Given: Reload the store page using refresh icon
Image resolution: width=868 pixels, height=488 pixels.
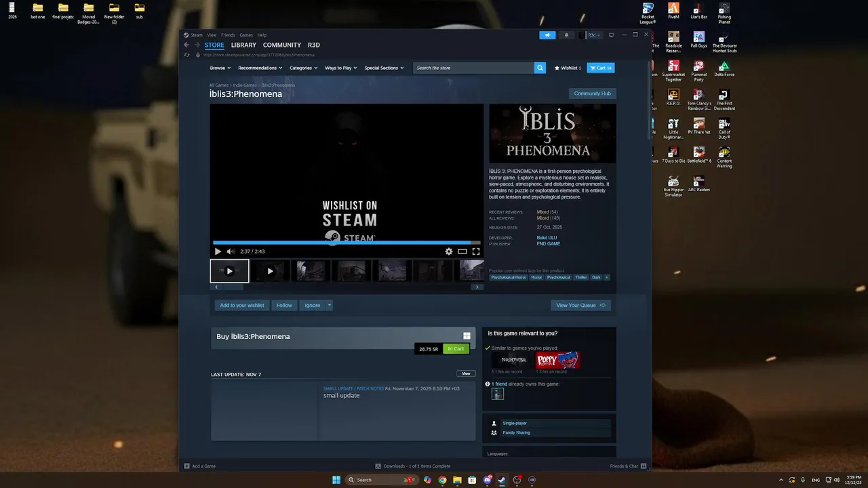Looking at the screenshot, I should pyautogui.click(x=187, y=55).
